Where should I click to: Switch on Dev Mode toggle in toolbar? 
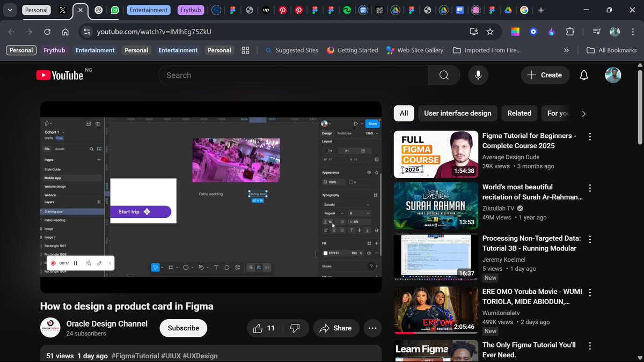(260, 267)
